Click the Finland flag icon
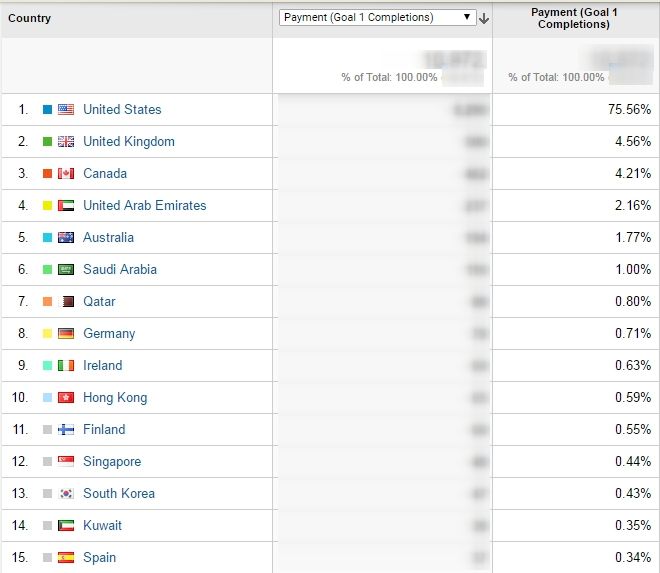Viewport: 660px width, 573px height. (66, 429)
